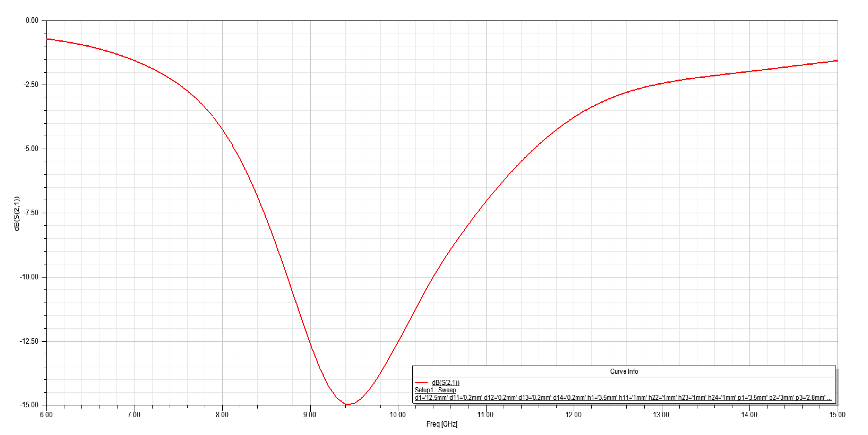Click the Setup1 : Sweep legend link
This screenshot has width=868, height=435.
(x=436, y=390)
